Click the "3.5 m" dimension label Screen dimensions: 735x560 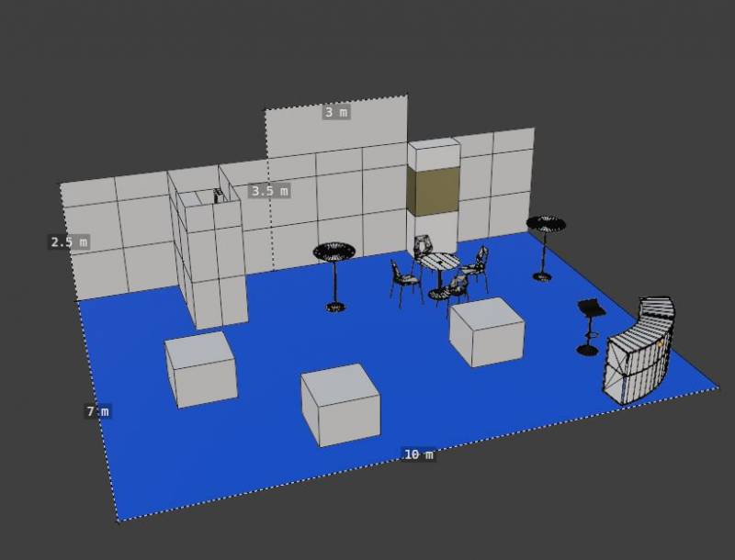(269, 191)
